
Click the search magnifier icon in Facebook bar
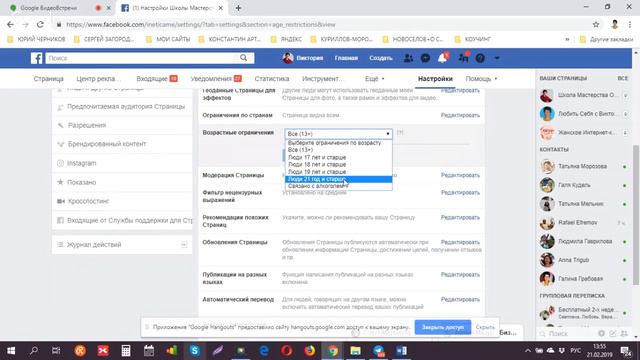244,58
